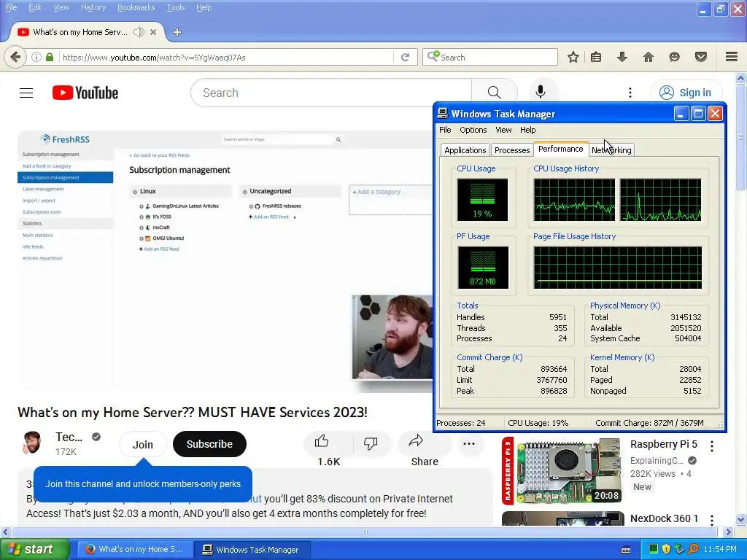Start voice search with the microphone icon
This screenshot has width=747, height=560.
(540, 92)
